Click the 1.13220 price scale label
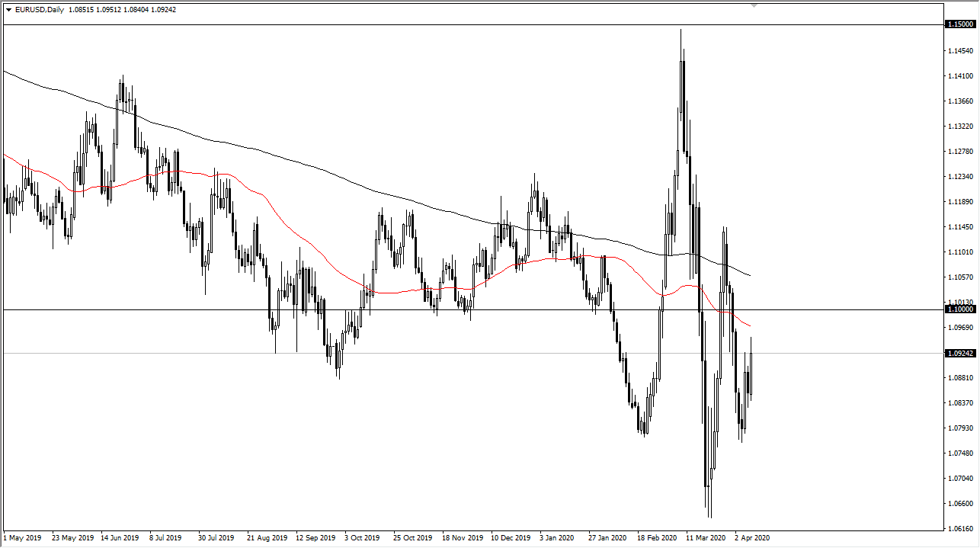 [961, 127]
